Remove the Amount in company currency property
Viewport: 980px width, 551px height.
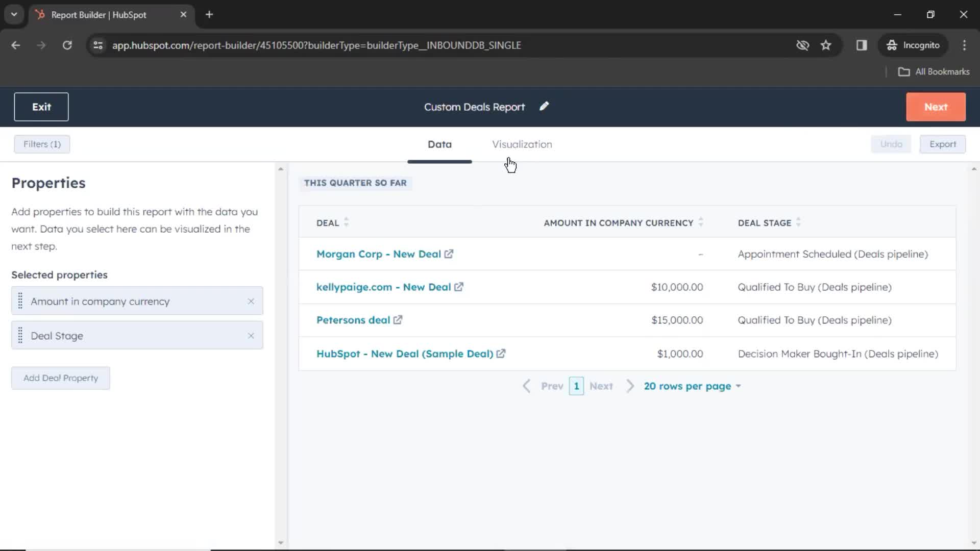coord(251,301)
